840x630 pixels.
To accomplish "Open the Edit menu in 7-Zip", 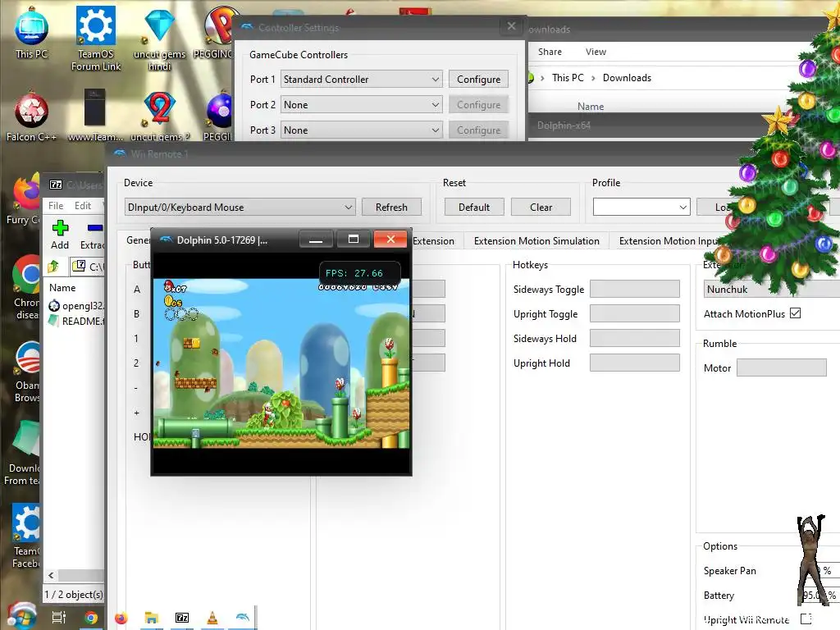I will point(83,206).
